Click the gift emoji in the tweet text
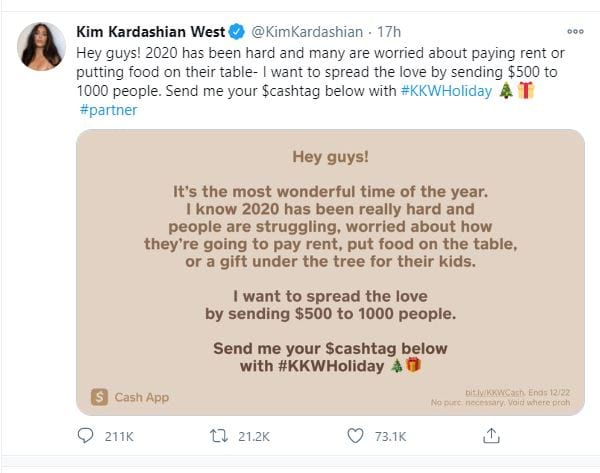This screenshot has width=600, height=473. [x=527, y=91]
